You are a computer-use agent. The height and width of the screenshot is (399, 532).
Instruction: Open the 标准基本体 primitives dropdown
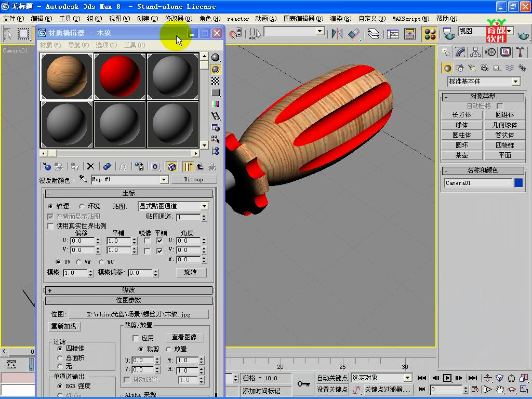click(515, 82)
